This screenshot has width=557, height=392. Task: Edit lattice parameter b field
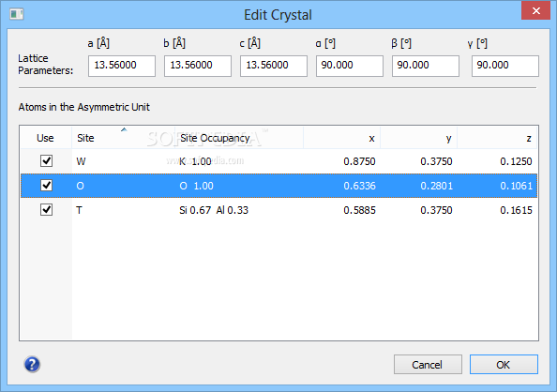tap(198, 66)
